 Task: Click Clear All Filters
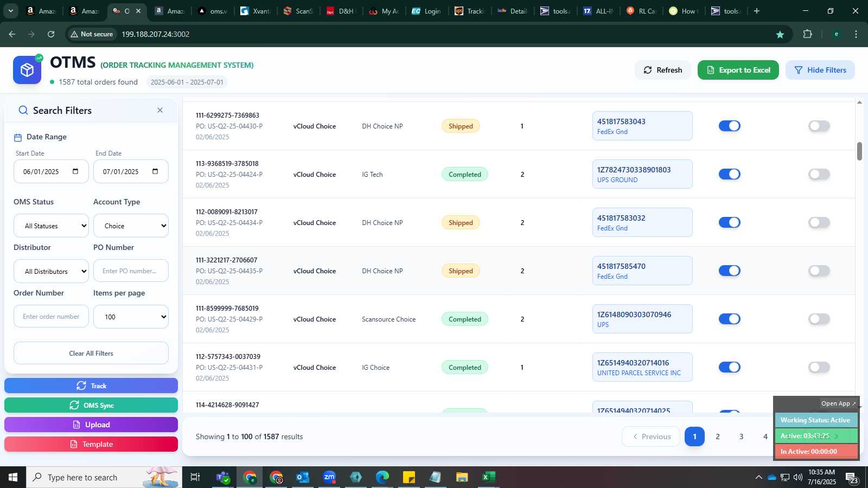coord(91,353)
